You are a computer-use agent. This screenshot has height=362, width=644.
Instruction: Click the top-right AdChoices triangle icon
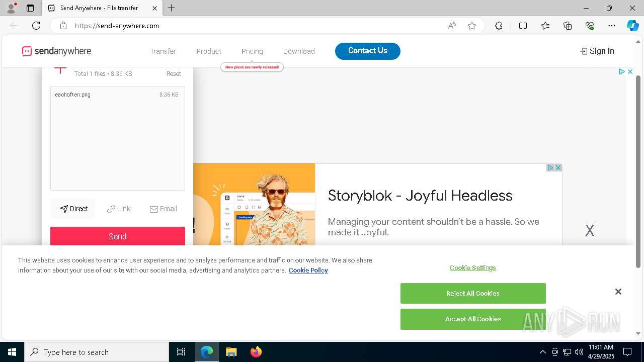622,72
